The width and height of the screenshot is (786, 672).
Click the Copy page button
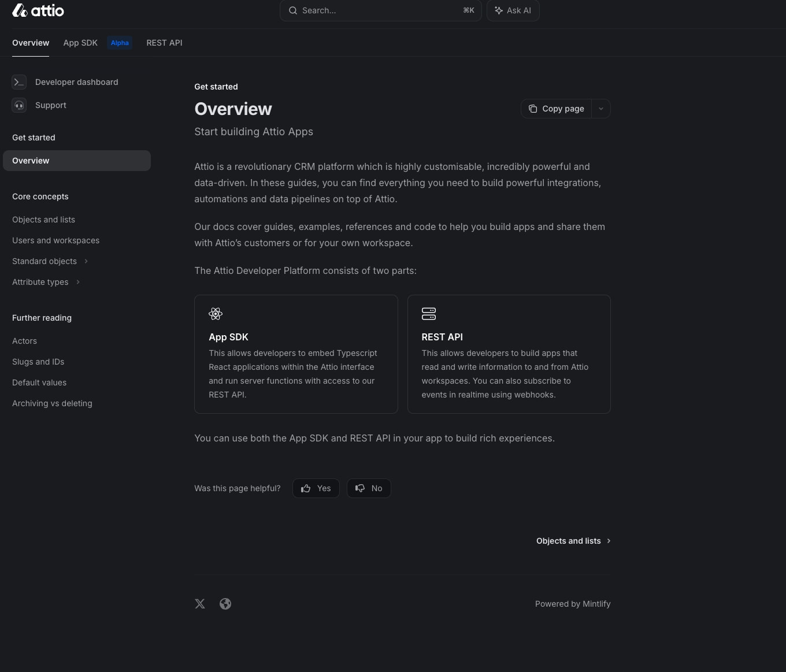556,109
